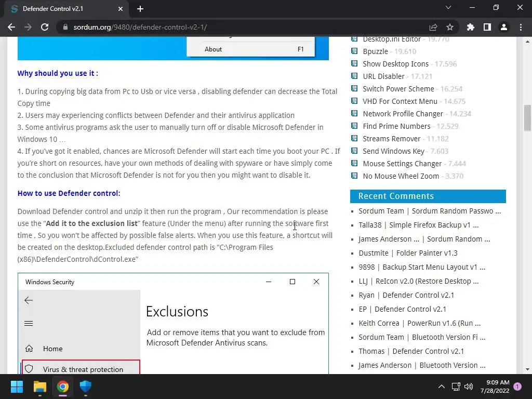This screenshot has width=532, height=399.
Task: View site info lock icon
Action: [65, 27]
